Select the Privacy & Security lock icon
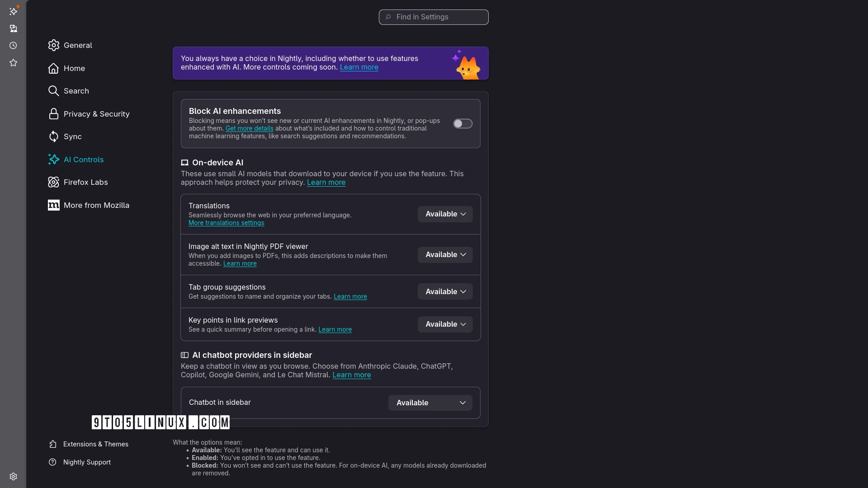This screenshot has height=488, width=868. point(53,114)
